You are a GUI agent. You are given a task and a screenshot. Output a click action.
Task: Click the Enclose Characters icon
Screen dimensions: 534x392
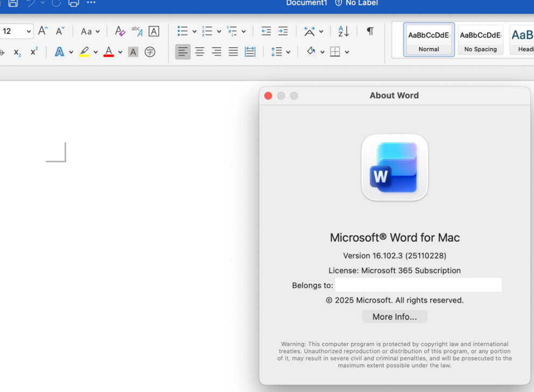tap(150, 52)
